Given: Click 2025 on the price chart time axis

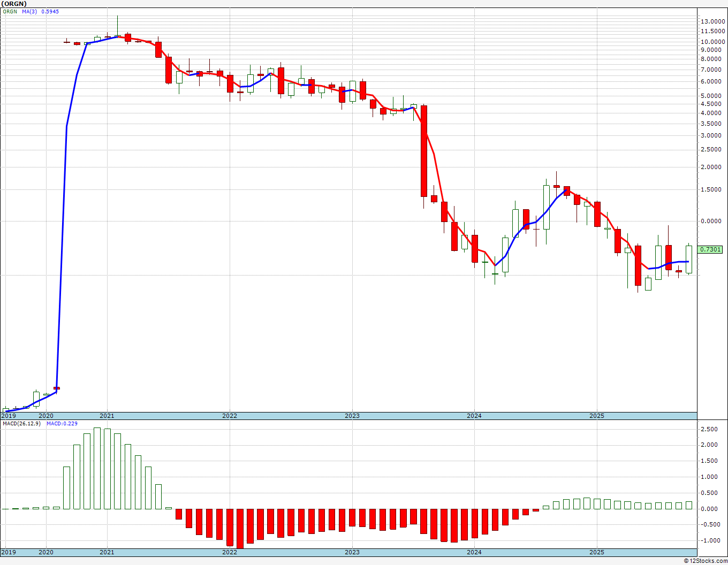Looking at the screenshot, I should pos(597,416).
